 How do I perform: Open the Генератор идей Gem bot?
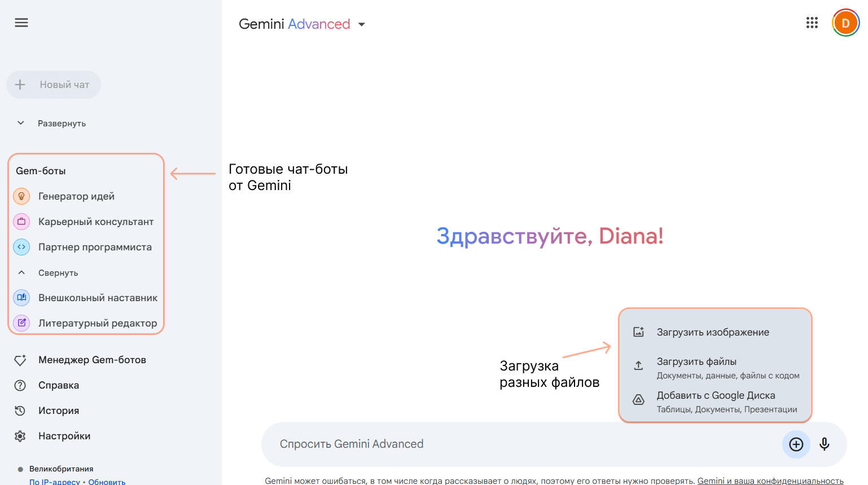(76, 196)
